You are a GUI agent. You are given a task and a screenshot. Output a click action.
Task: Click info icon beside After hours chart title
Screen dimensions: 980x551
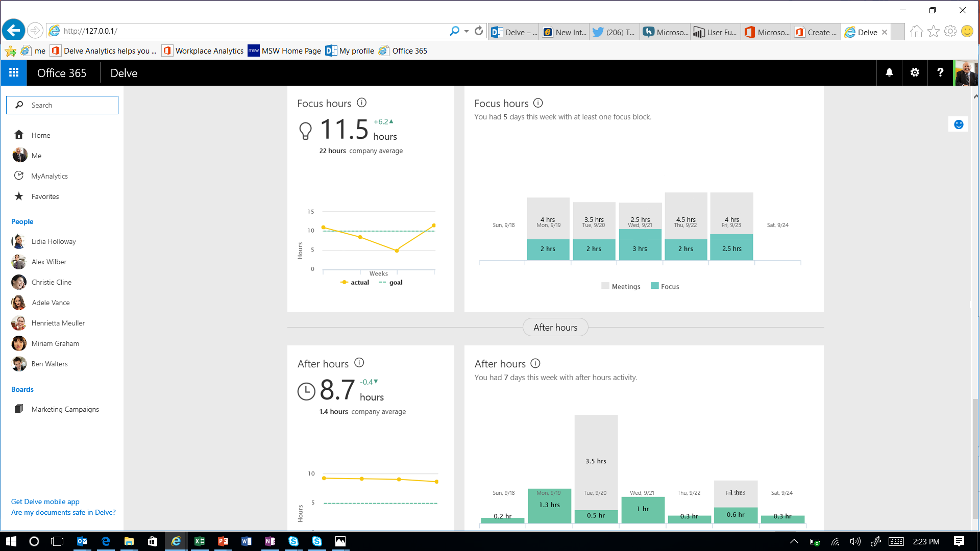point(535,363)
